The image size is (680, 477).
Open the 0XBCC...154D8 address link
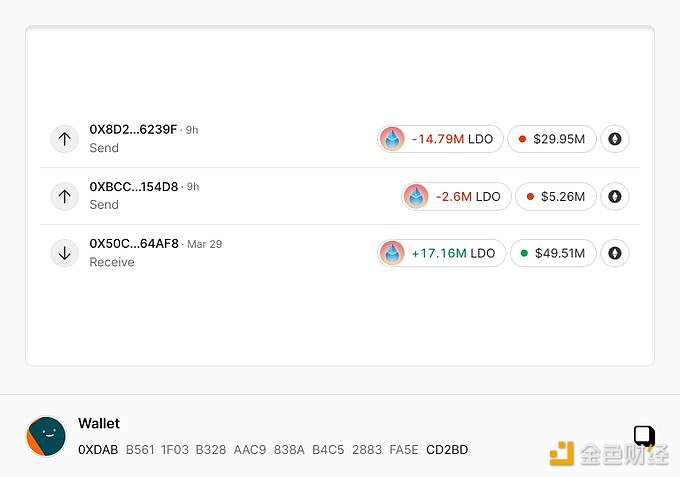click(x=133, y=186)
